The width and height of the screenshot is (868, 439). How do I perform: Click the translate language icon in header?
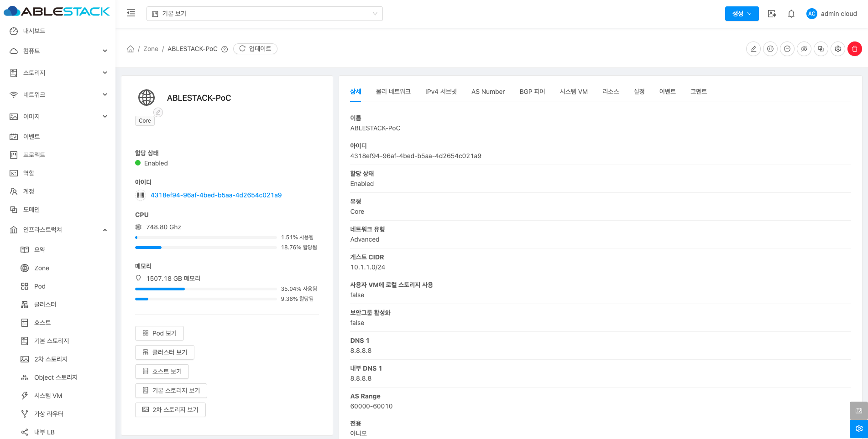tap(772, 14)
